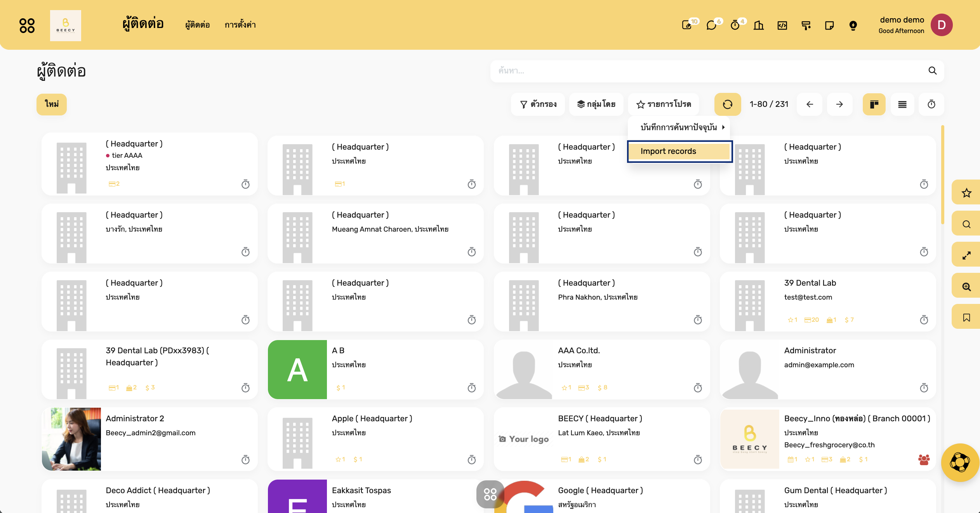The image size is (980, 513).
Task: Click the green A avatar thumbnail
Action: [x=297, y=370]
